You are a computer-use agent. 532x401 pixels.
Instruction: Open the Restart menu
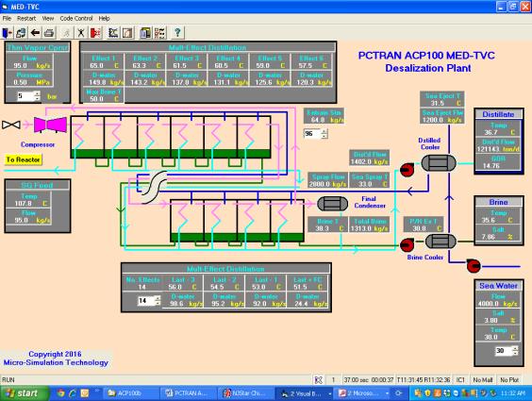click(x=26, y=18)
